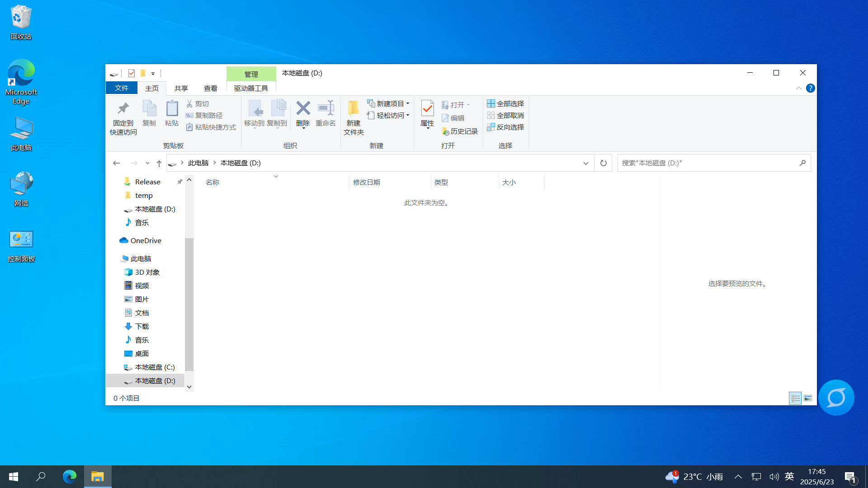Image resolution: width=868 pixels, height=488 pixels.
Task: Select the 主页 ribbon tab
Action: [x=152, y=88]
